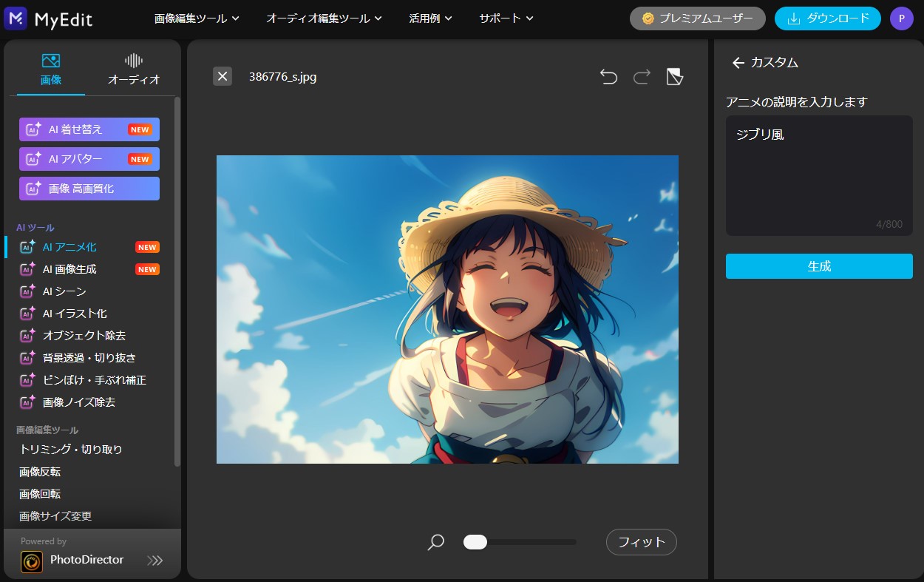Open the P user profile avatar
924x582 pixels.
pyautogui.click(x=902, y=18)
